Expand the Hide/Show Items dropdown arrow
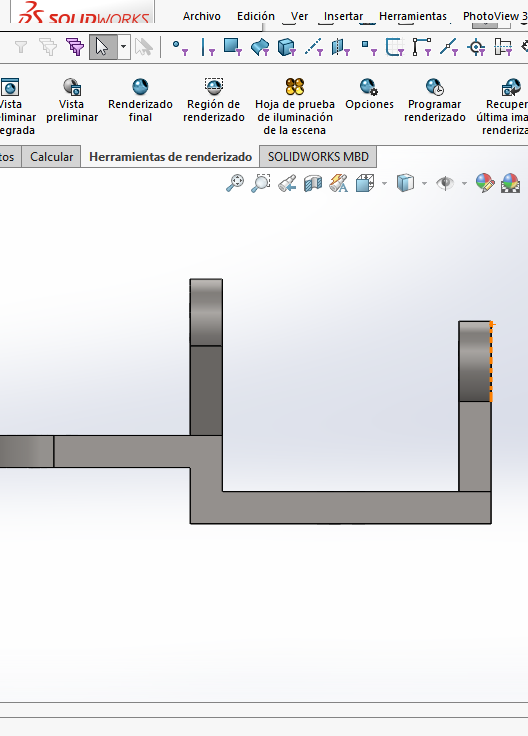 point(465,184)
